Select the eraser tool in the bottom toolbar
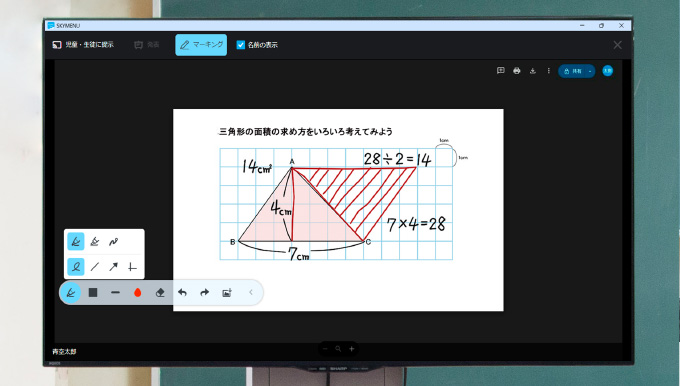The width and height of the screenshot is (680, 386). click(x=160, y=293)
